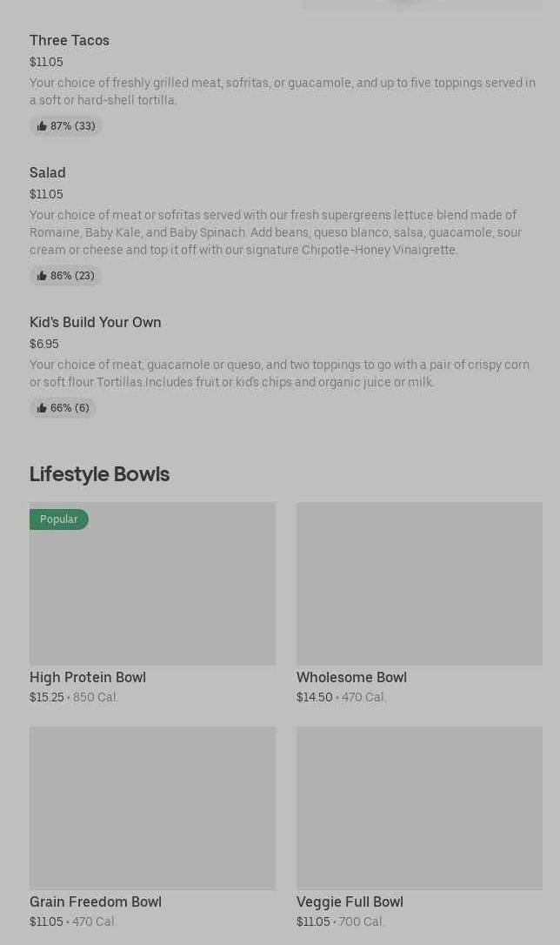The height and width of the screenshot is (945, 560).
Task: Click the Wholesome Bowl image
Action: tap(419, 583)
